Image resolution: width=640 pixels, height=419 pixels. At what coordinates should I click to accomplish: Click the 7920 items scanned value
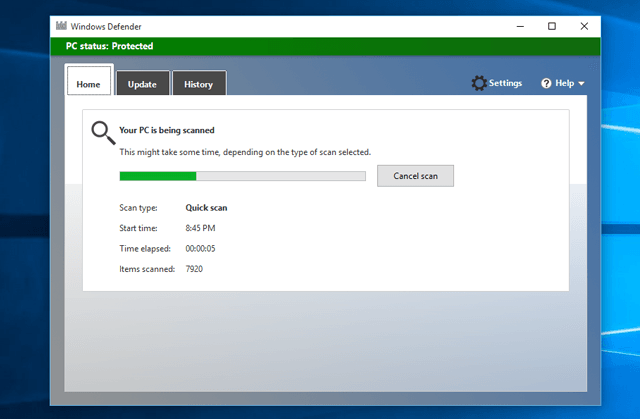click(x=194, y=269)
